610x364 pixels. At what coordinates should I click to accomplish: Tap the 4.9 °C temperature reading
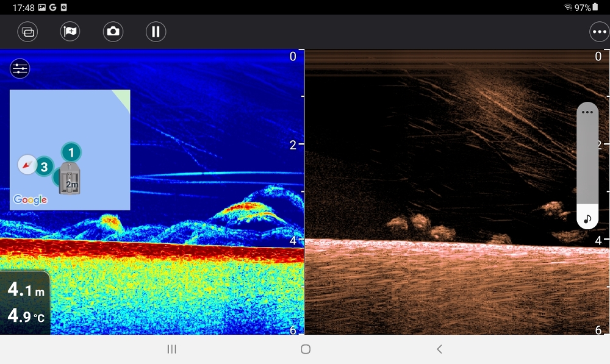pos(26,316)
